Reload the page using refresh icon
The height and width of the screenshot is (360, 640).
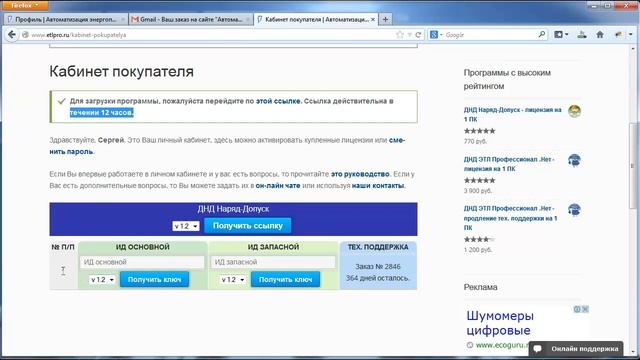[418, 35]
